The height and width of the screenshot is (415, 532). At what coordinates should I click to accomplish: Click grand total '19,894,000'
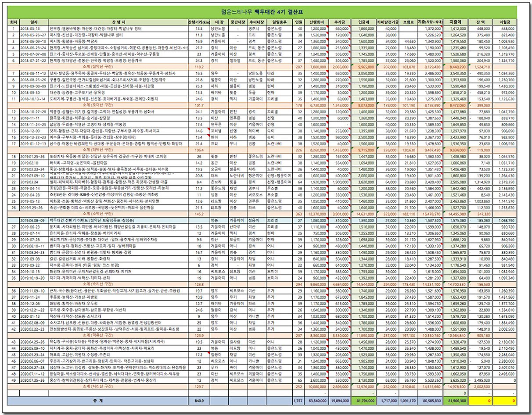pos(341,401)
